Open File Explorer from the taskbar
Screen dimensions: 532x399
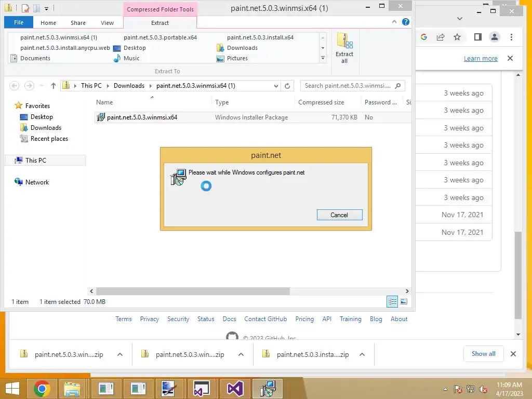click(x=72, y=389)
